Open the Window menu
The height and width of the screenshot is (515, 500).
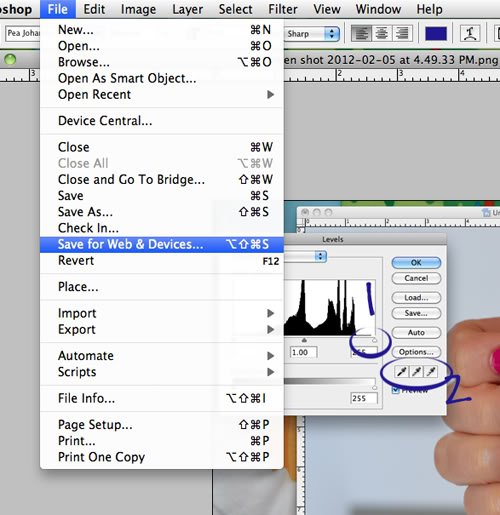[378, 9]
